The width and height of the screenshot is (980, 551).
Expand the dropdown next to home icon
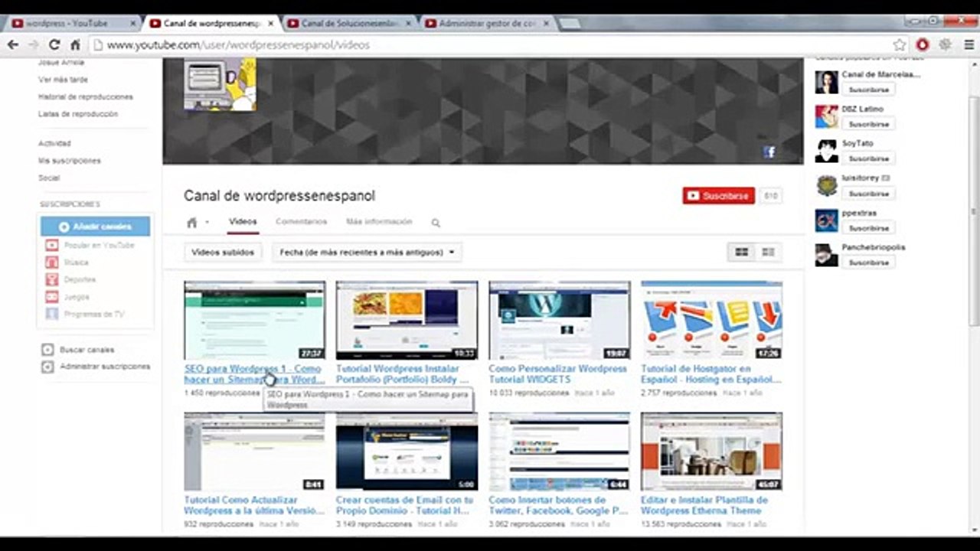(x=207, y=223)
